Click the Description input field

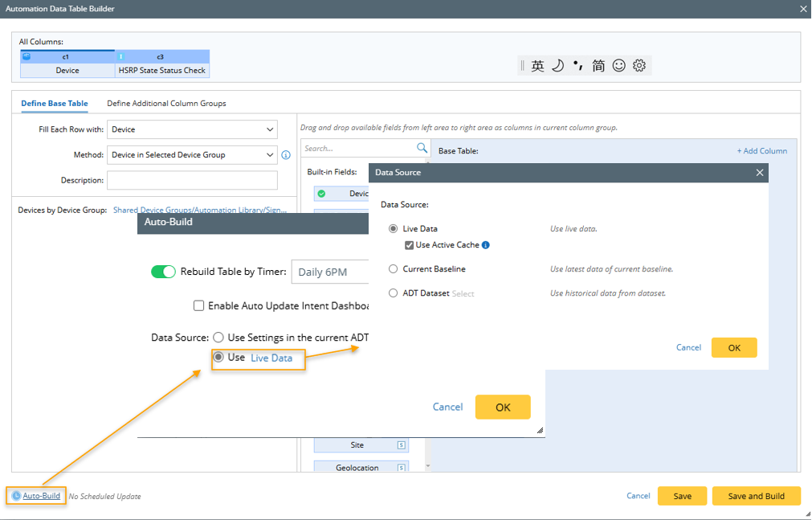(x=192, y=180)
